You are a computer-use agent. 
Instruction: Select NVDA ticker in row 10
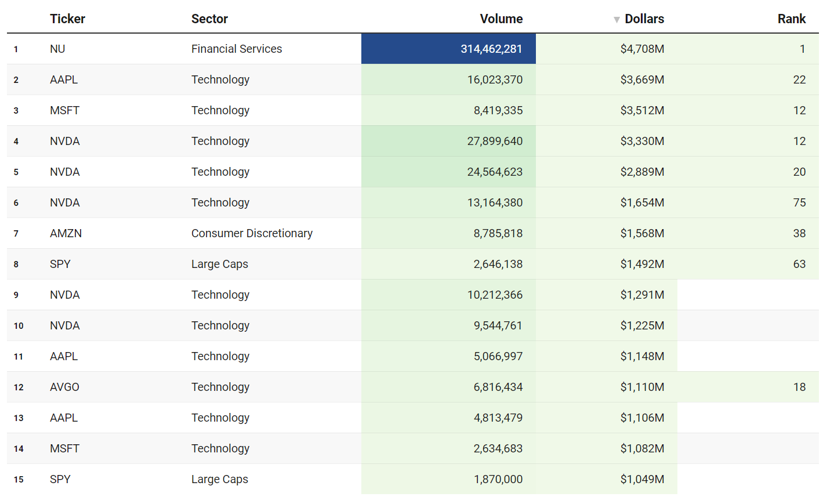65,326
